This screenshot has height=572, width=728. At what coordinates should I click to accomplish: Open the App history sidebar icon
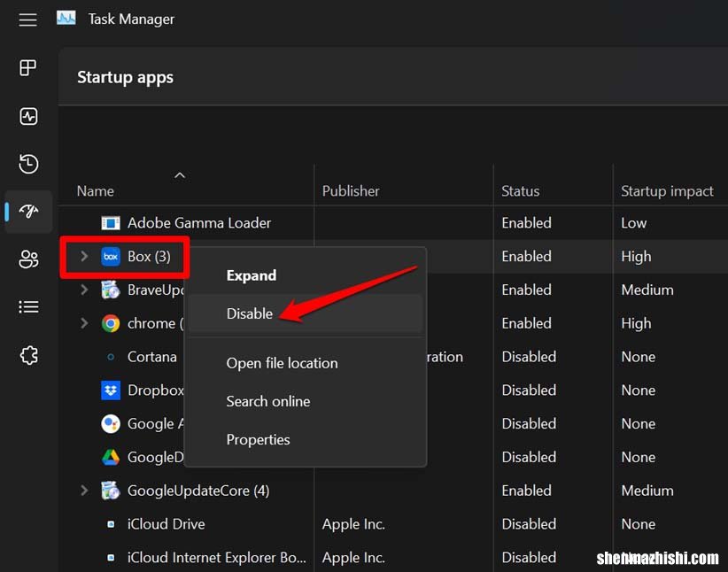click(28, 164)
